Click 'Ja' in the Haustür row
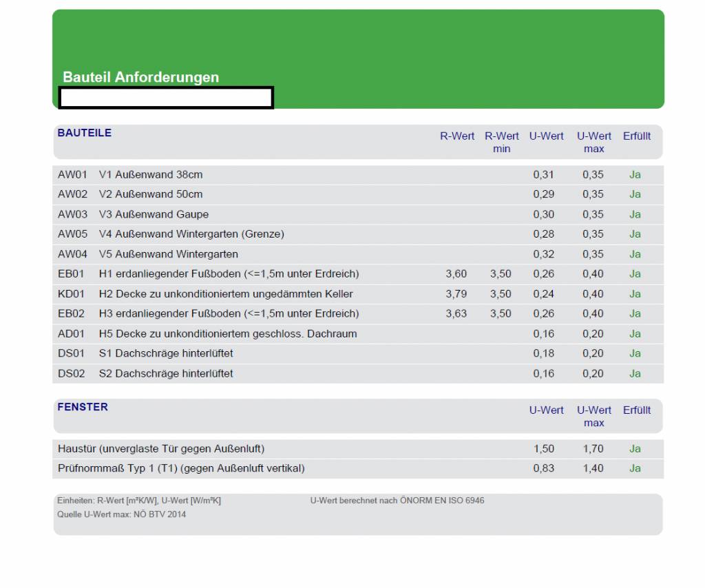 635,449
